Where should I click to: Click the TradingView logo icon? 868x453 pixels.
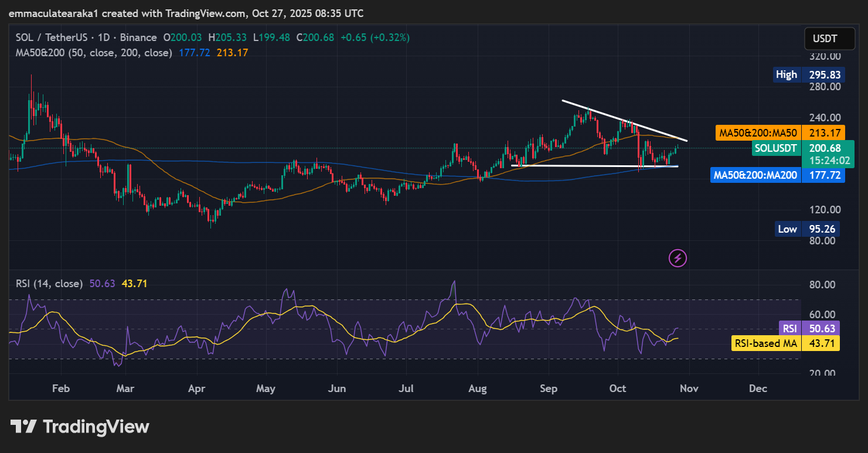point(23,427)
